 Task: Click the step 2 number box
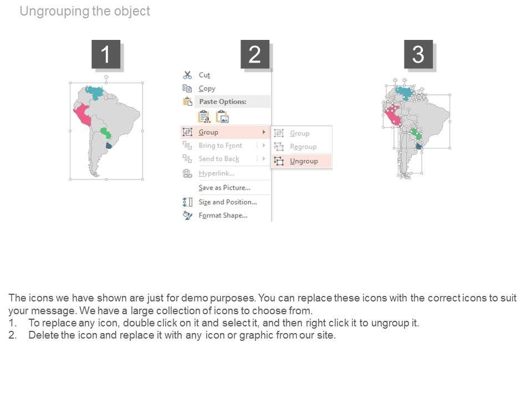(x=254, y=54)
